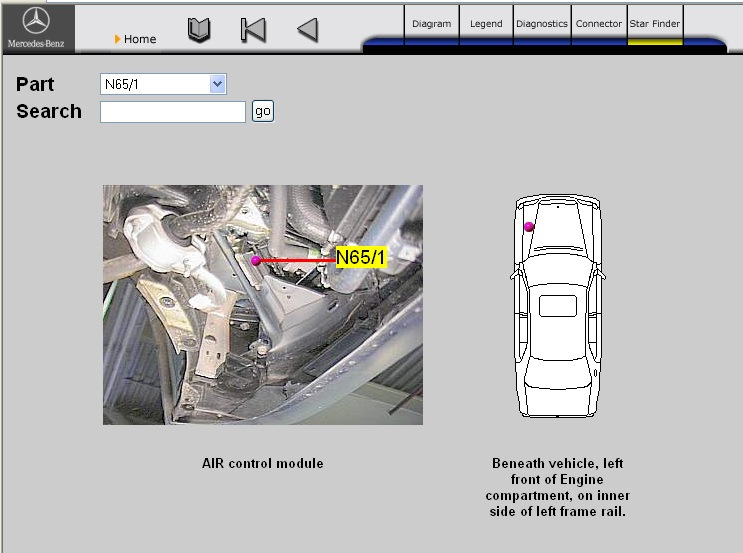The image size is (743, 553).
Task: Click the AIR control module caption
Action: point(263,463)
